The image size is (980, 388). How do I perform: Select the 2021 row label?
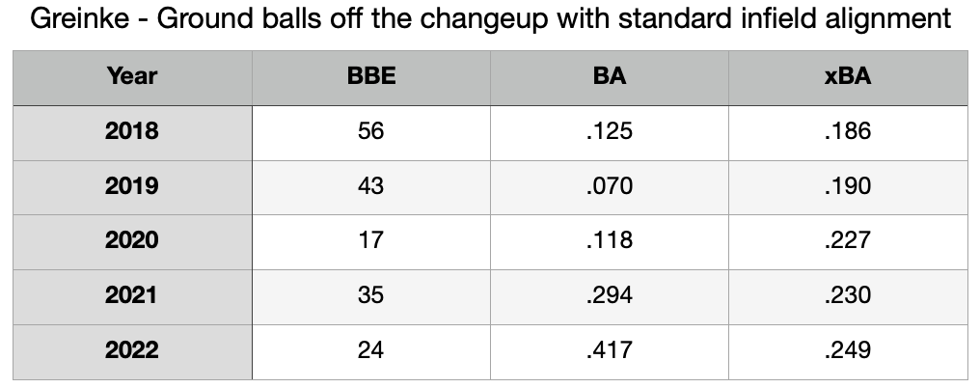[132, 296]
